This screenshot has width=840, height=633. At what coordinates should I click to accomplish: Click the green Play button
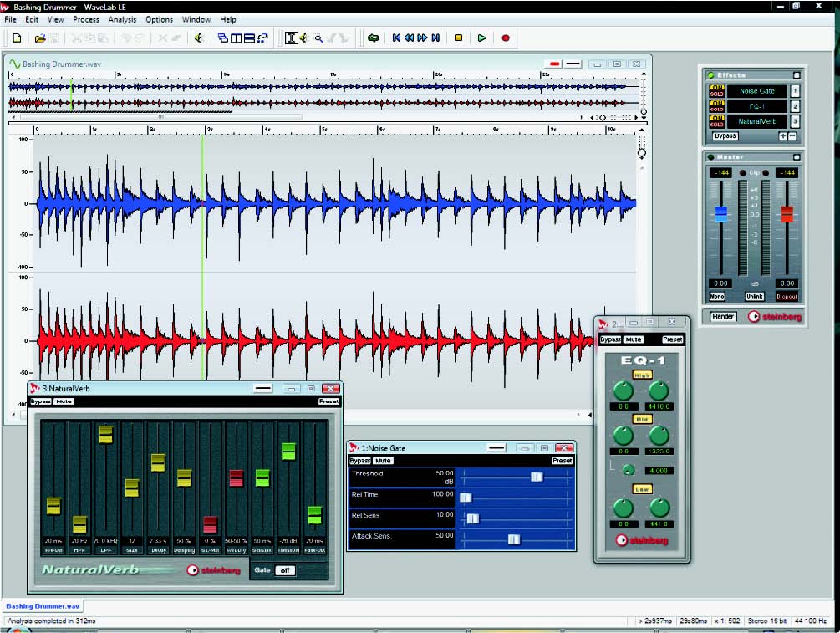(x=482, y=38)
